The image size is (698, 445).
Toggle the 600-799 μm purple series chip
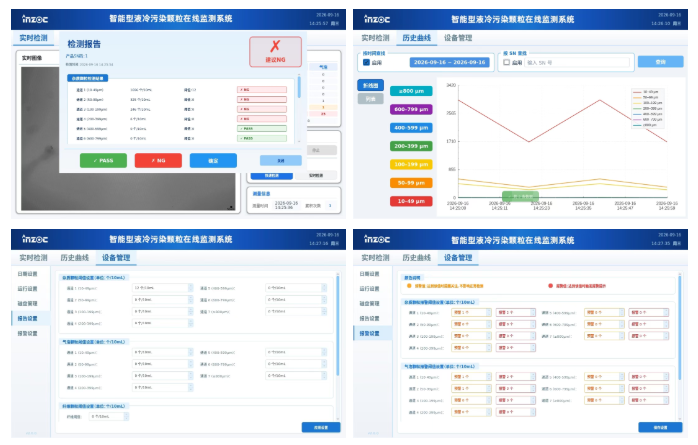pyautogui.click(x=411, y=109)
